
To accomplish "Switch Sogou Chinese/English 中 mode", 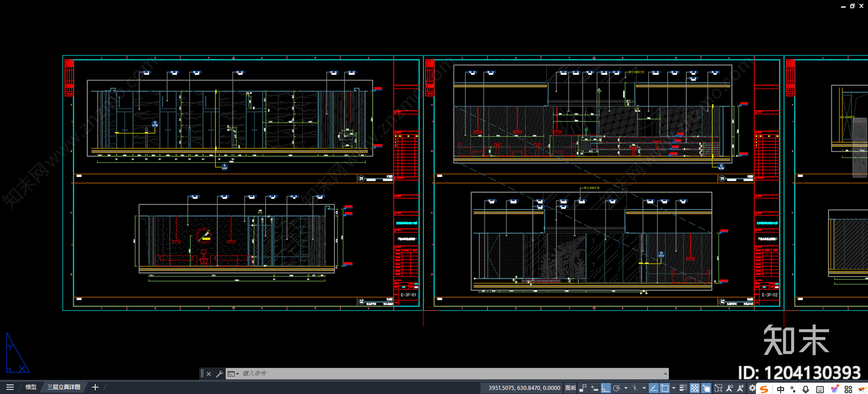I will click(x=781, y=389).
